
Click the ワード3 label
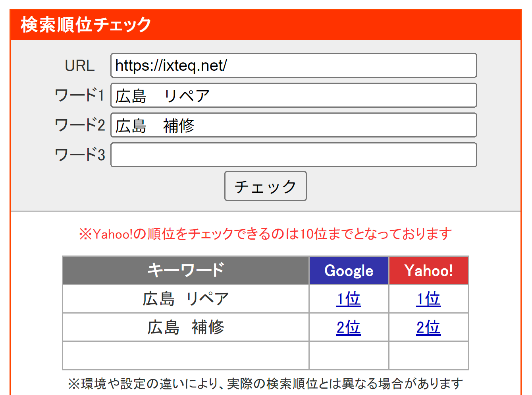80,155
